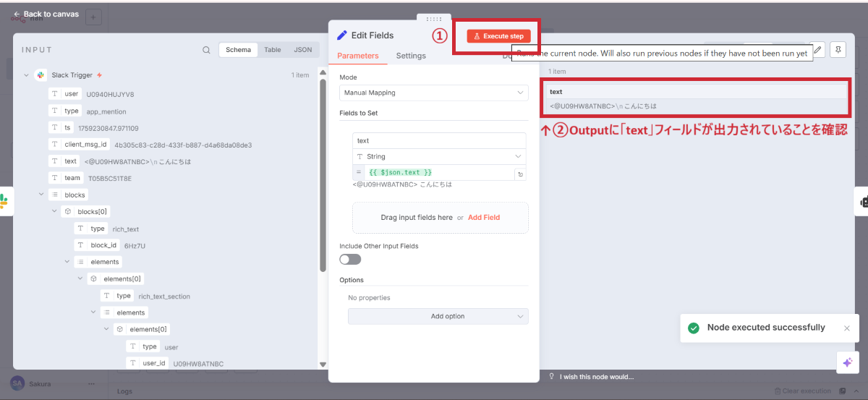The height and width of the screenshot is (400, 868).
Task: Click the T icon of the user field
Action: (54, 94)
